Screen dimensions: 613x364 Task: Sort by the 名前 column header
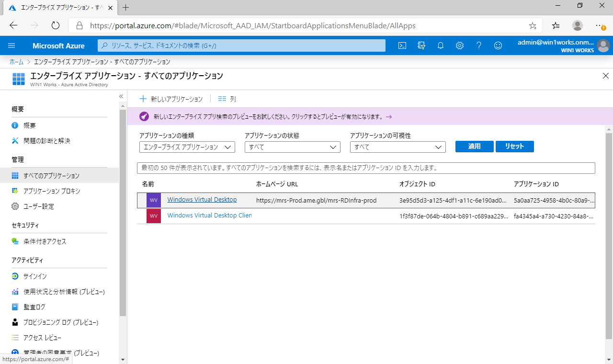[148, 184]
